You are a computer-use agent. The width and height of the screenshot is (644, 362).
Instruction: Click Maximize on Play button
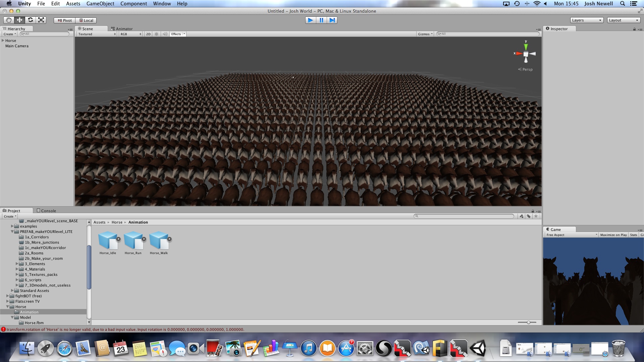pos(613,235)
